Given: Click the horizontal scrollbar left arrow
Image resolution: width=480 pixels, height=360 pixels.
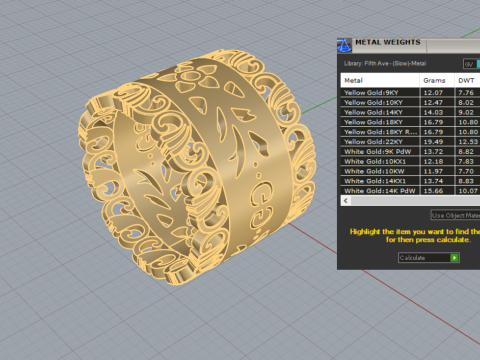Looking at the screenshot, I should pyautogui.click(x=346, y=201).
